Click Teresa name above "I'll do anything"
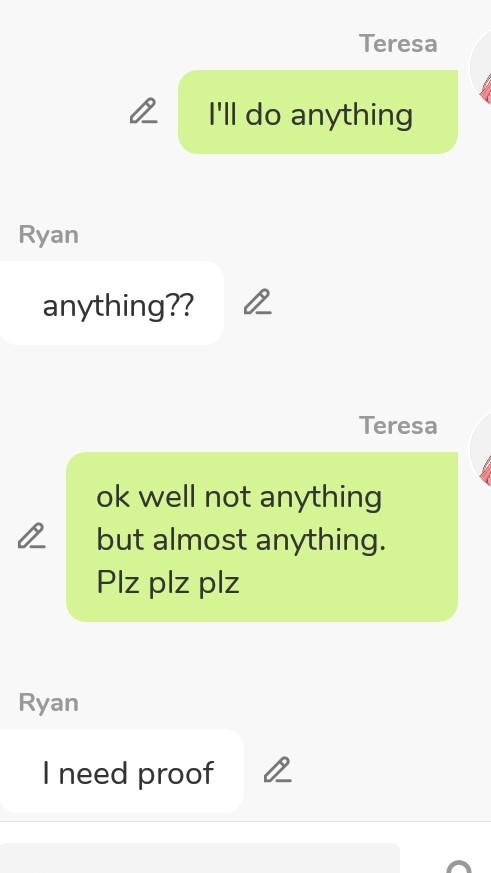Image resolution: width=491 pixels, height=873 pixels. tap(398, 44)
